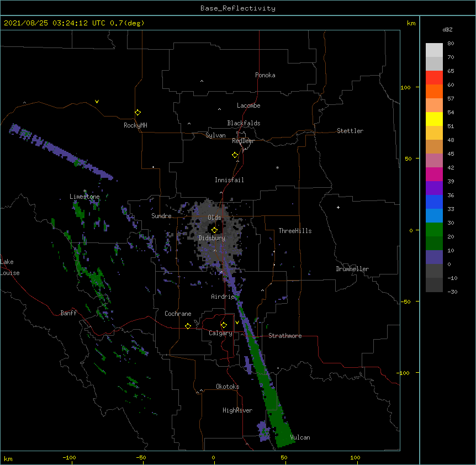Click the ThreeHills label
Viewport: 476px width, 465px height.
click(x=295, y=231)
